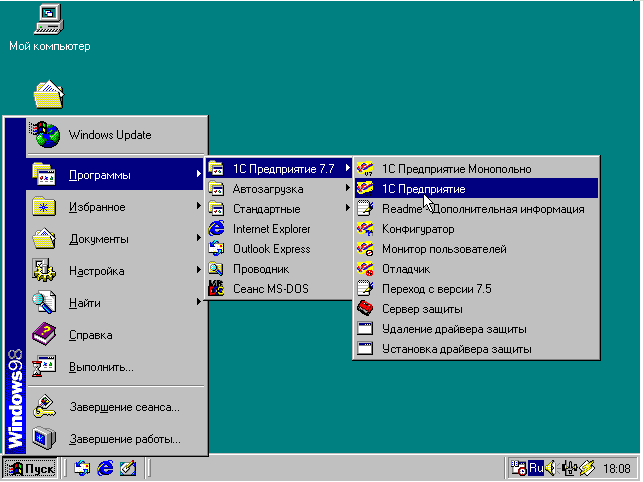This screenshot has width=643, height=482.
Task: Open the Найти menu item
Action: pos(116,303)
